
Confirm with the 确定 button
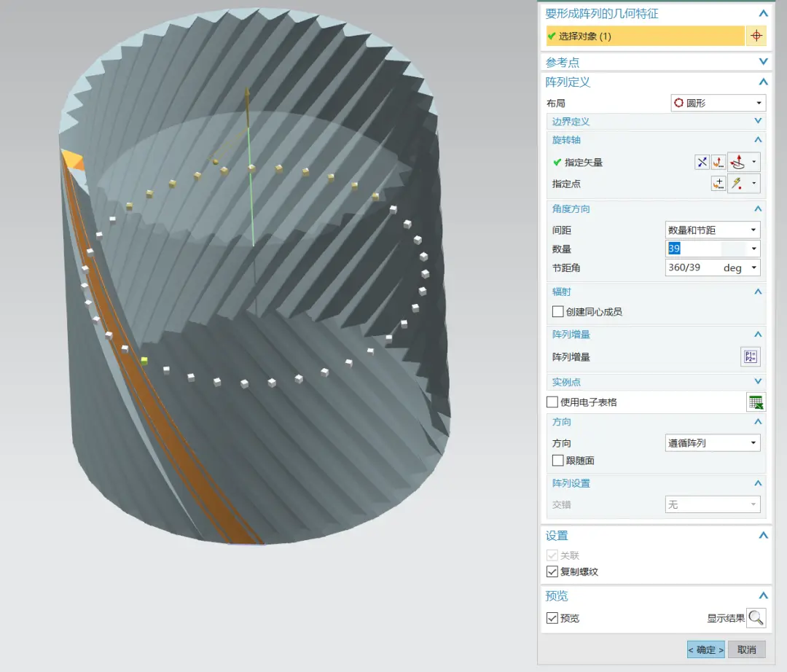click(x=705, y=649)
